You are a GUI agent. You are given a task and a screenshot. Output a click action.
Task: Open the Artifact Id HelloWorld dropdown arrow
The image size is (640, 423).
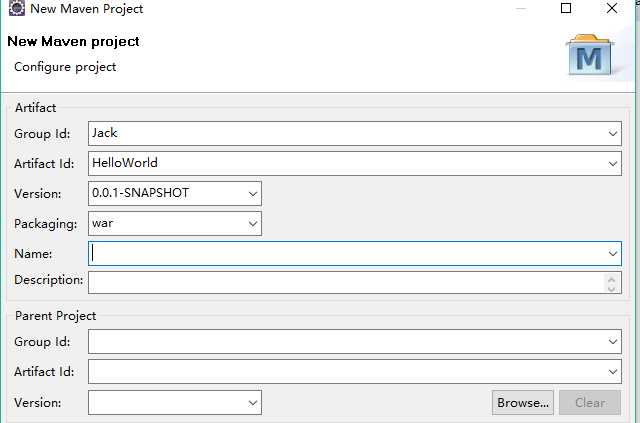[x=613, y=164]
